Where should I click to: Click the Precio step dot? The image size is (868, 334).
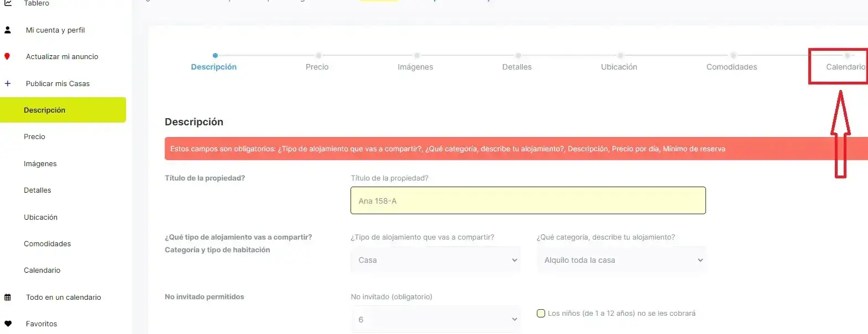coord(318,55)
